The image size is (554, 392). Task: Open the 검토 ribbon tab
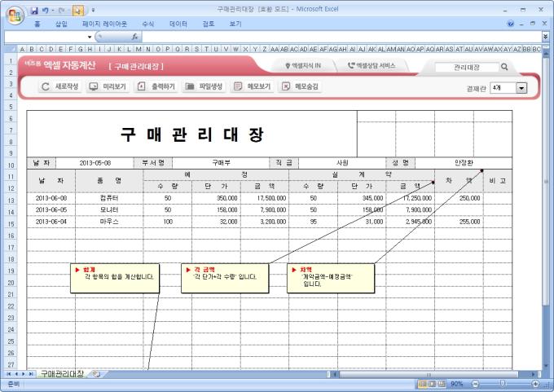click(208, 24)
